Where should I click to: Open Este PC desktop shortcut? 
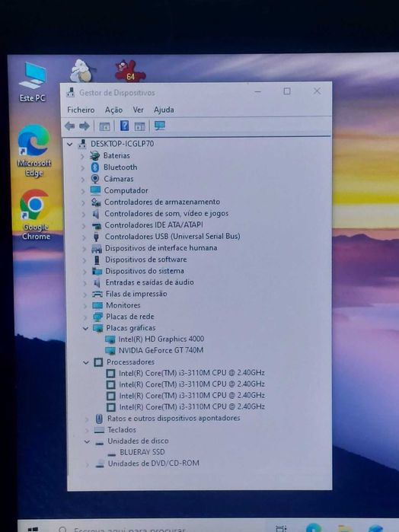32,82
